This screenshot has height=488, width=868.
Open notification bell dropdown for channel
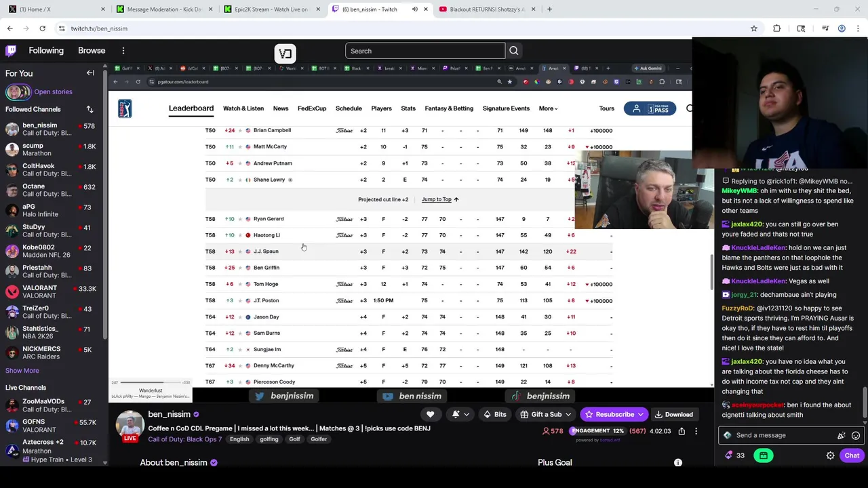click(x=460, y=414)
